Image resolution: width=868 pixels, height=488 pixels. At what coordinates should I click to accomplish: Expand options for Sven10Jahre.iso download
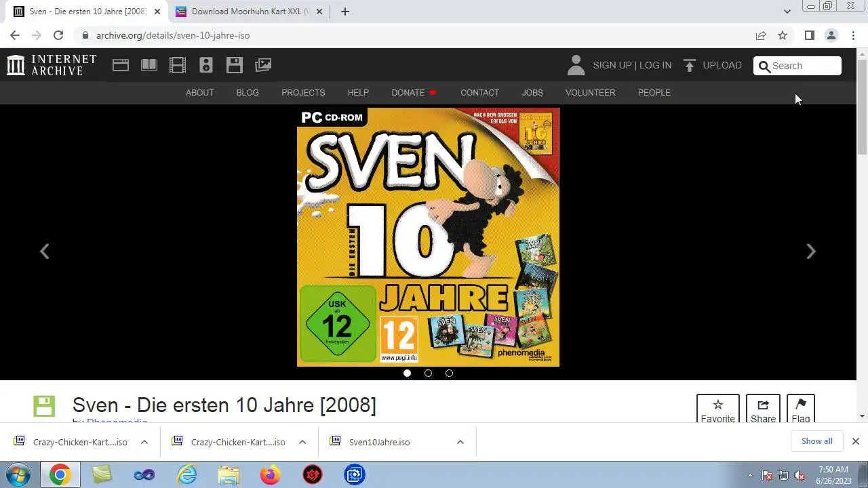pos(460,442)
